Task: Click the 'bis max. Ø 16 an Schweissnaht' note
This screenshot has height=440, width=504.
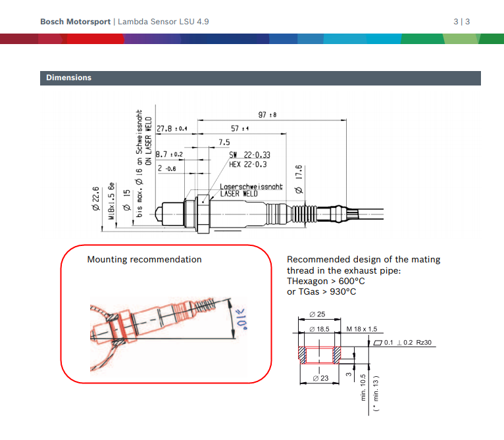Action: (x=139, y=164)
